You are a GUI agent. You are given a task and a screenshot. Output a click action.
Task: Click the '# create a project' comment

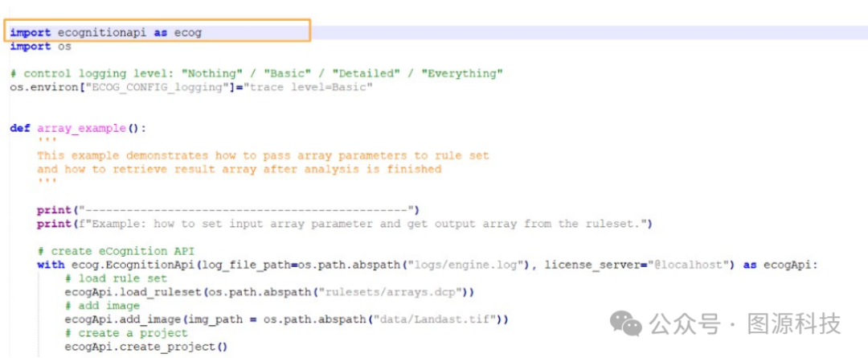click(125, 333)
